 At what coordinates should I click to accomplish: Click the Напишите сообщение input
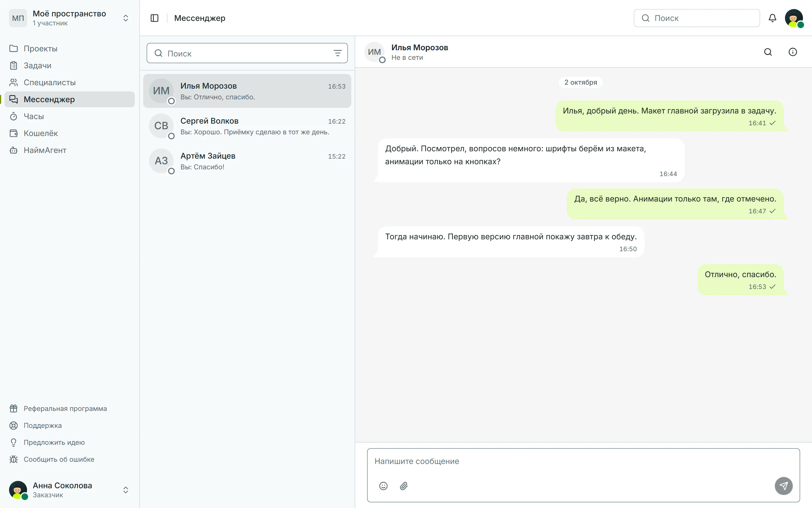click(x=583, y=461)
